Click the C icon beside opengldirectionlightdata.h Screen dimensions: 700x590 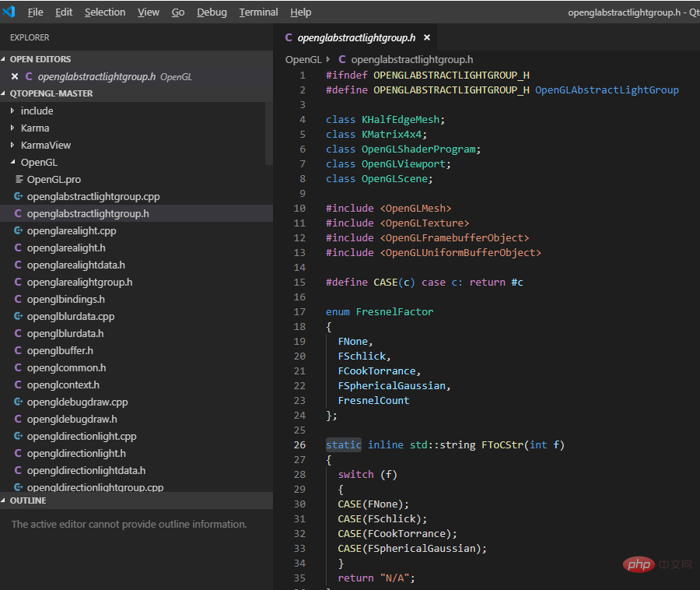[18, 470]
